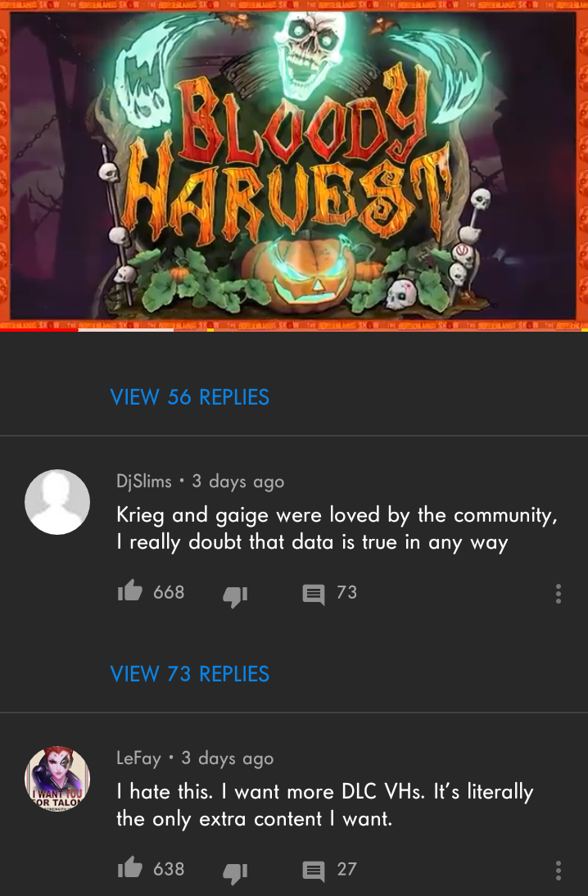Dislike DjSlims' comment with thumbs down
The height and width of the screenshot is (896, 588).
235,596
